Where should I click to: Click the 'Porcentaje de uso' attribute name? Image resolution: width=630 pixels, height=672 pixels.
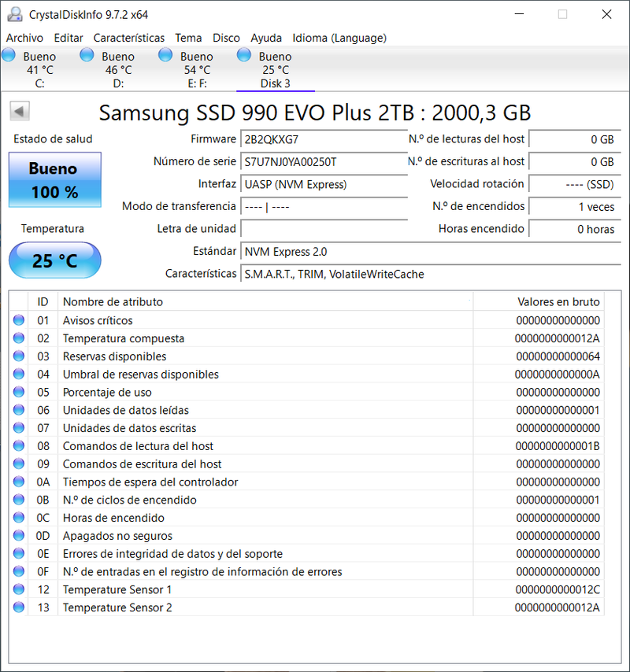(107, 393)
